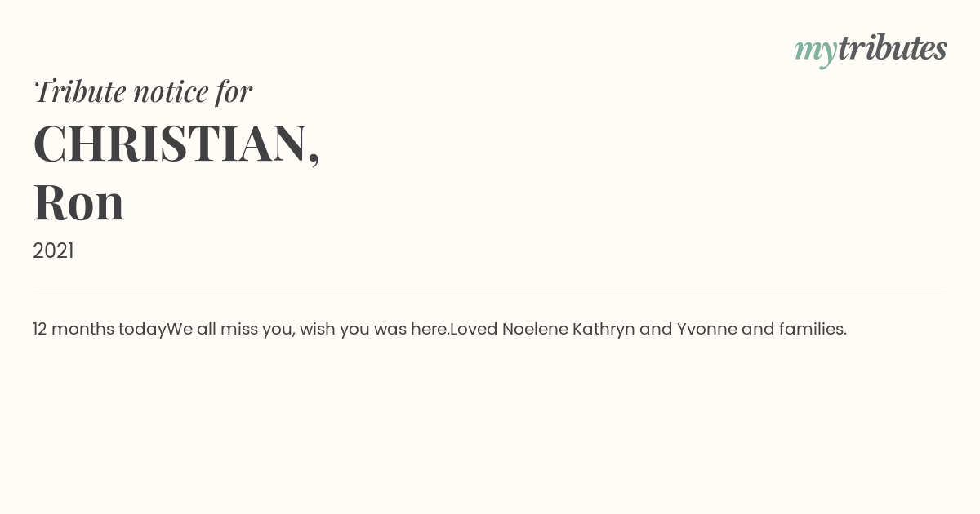This screenshot has width=980, height=514.
Task: Click the italic word "for" above the surname
Action: coord(234,91)
